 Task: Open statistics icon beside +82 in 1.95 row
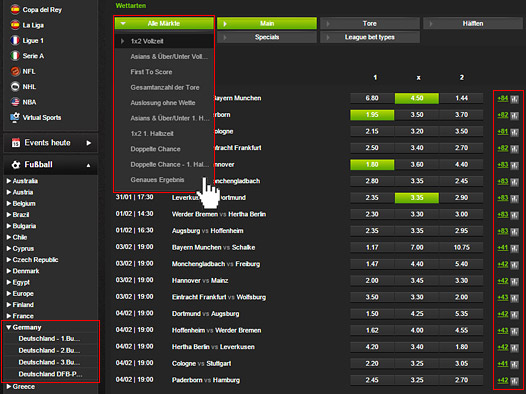pos(514,116)
